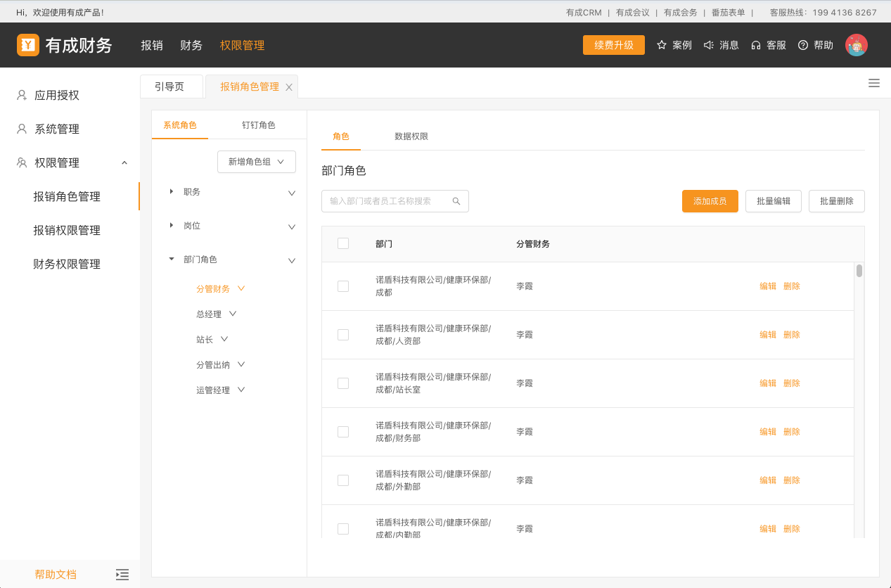Open the 新增角色组 dropdown
The width and height of the screenshot is (891, 588).
[256, 161]
